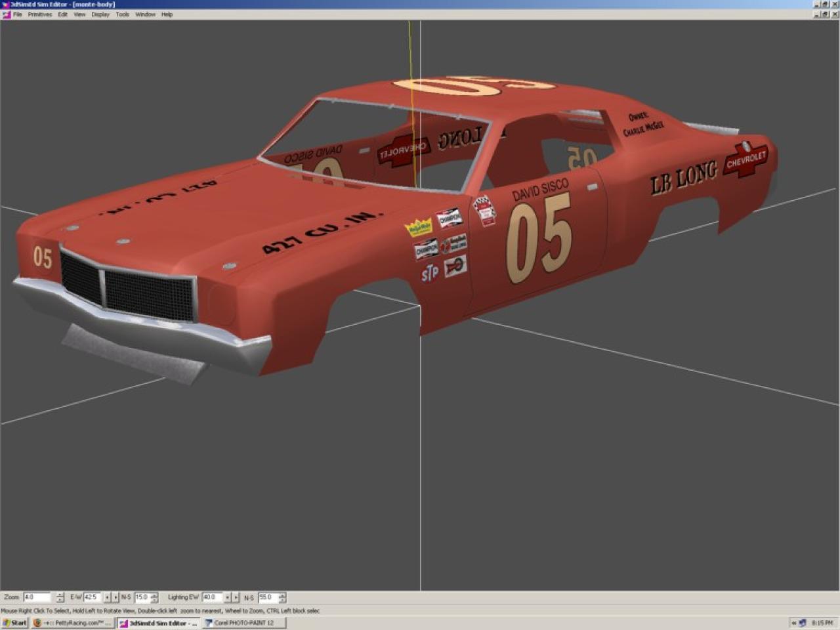840x630 pixels.
Task: Click inside the Zoom value field
Action: 37,597
